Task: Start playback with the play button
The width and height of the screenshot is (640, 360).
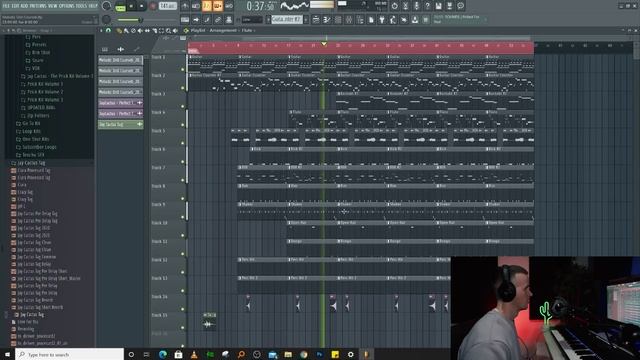Action: (131, 6)
